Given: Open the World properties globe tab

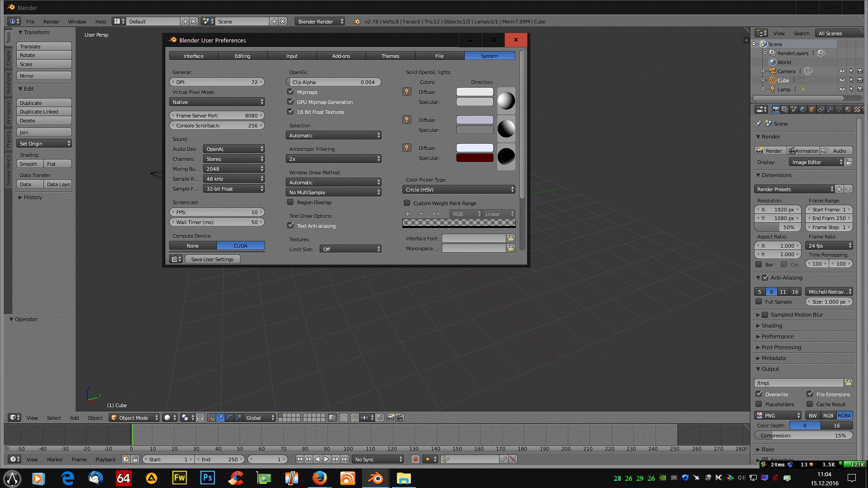Looking at the screenshot, I should pyautogui.click(x=803, y=109).
